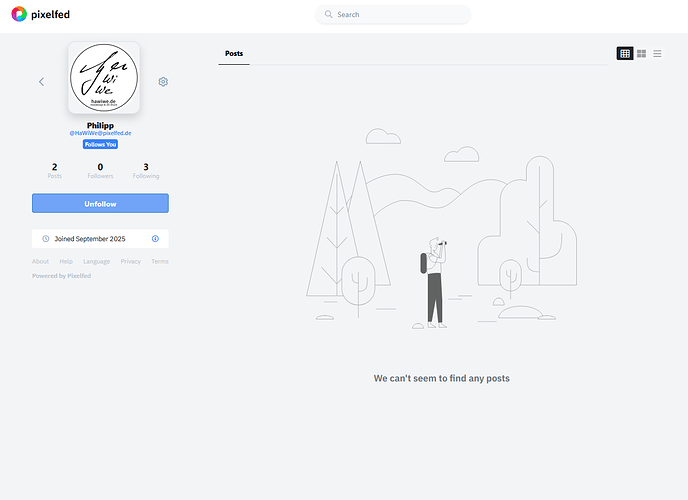Open the Followers count list
Image resolution: width=688 pixels, height=500 pixels.
point(100,171)
